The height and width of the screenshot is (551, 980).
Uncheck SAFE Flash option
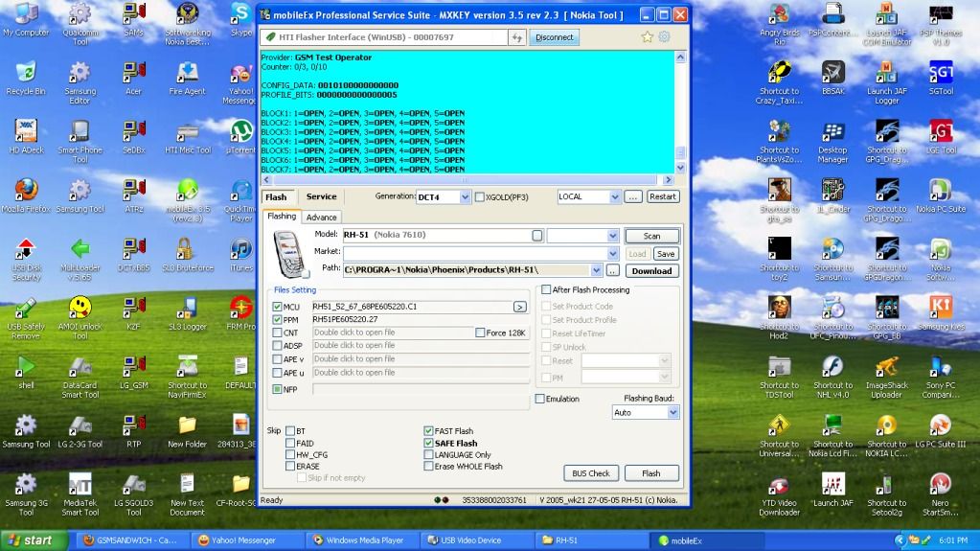pyautogui.click(x=428, y=443)
